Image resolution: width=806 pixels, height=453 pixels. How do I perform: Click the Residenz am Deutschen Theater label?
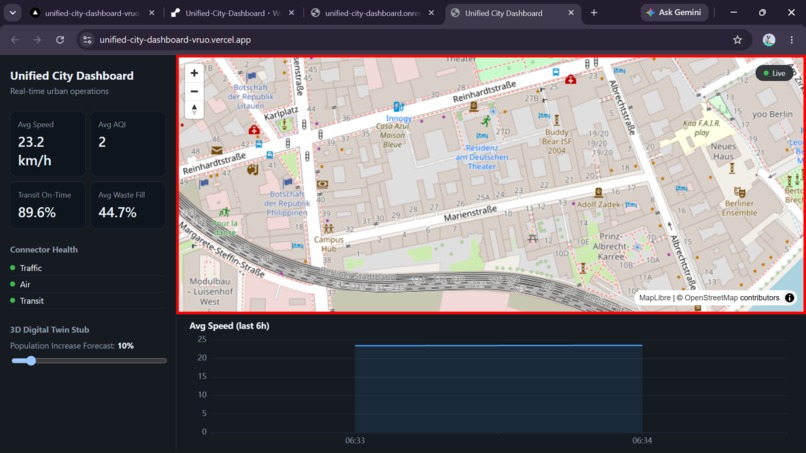pos(482,157)
